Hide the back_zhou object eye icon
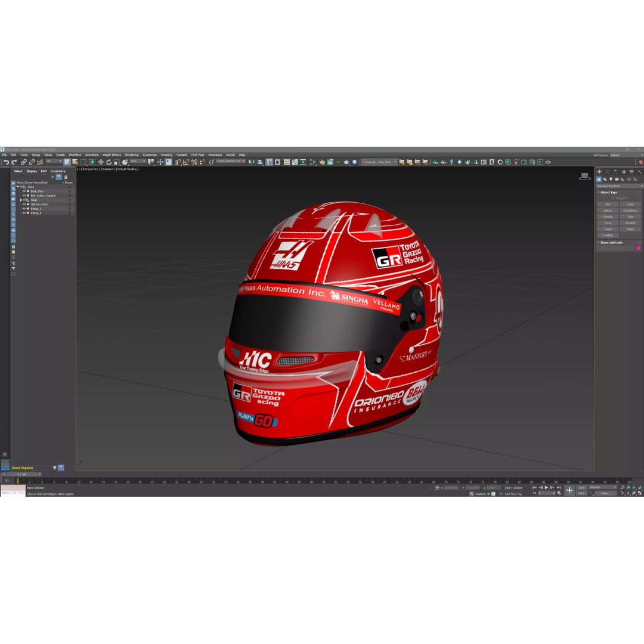This screenshot has height=644, width=644. (x=24, y=191)
